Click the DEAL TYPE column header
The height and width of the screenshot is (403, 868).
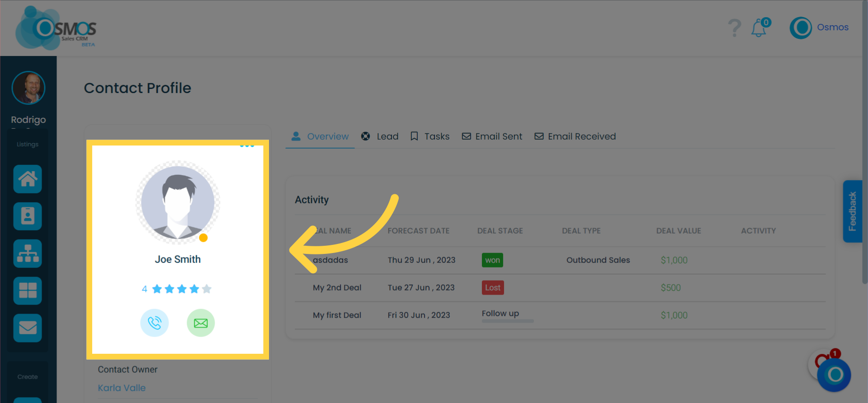[581, 231]
